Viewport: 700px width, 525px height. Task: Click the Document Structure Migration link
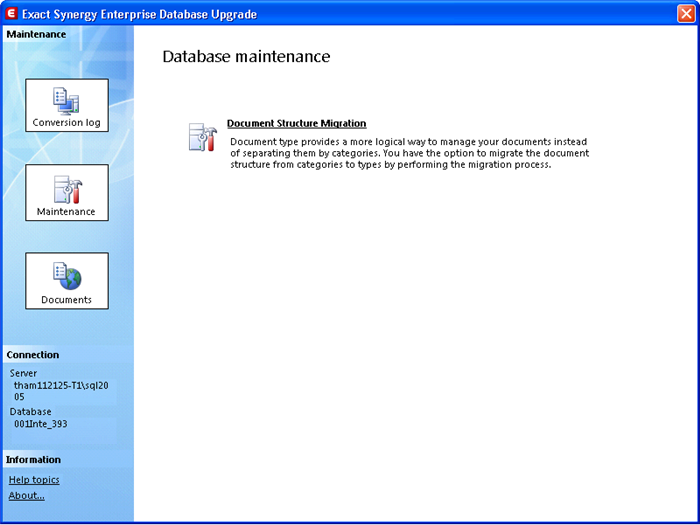click(296, 124)
